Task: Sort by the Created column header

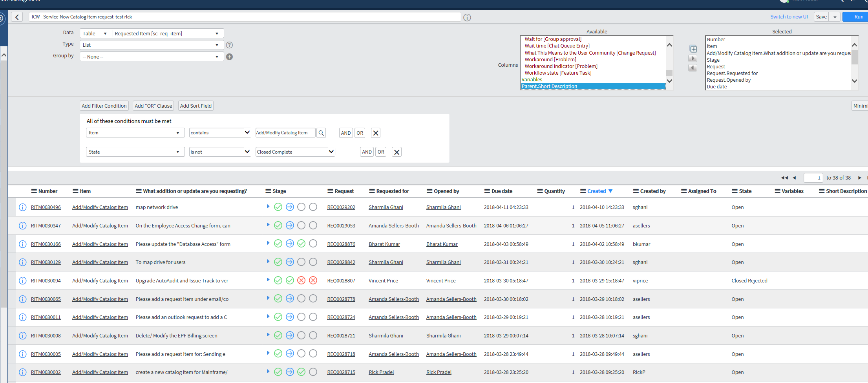Action: point(596,191)
